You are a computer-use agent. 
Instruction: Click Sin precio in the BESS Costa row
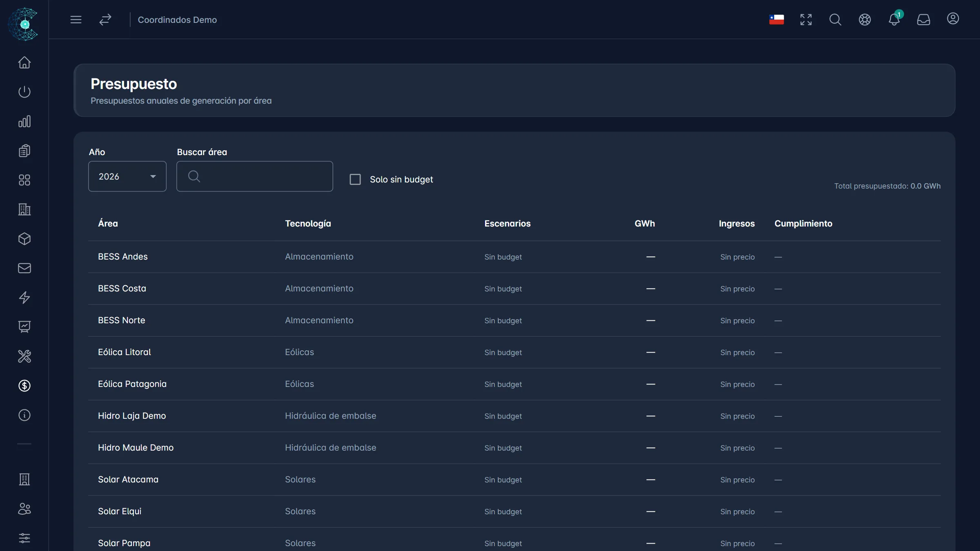coord(737,289)
